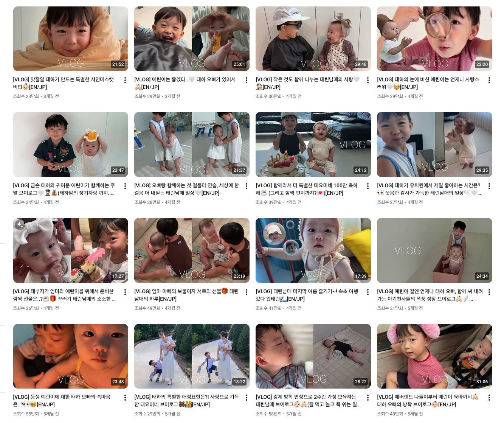Viewport: 504px width, 423px height.
Task: Open title 태하의 특별한 애정표현은 video
Action: coord(187,401)
